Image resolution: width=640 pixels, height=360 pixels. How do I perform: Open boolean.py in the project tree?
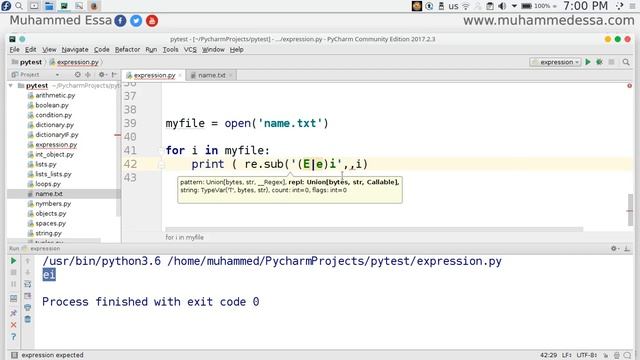[x=48, y=105]
